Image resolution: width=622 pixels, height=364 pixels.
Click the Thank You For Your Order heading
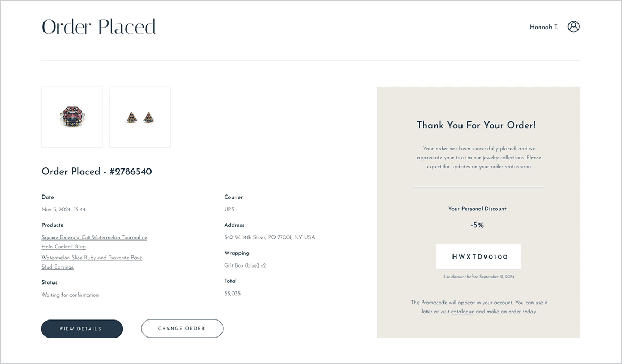coord(476,125)
